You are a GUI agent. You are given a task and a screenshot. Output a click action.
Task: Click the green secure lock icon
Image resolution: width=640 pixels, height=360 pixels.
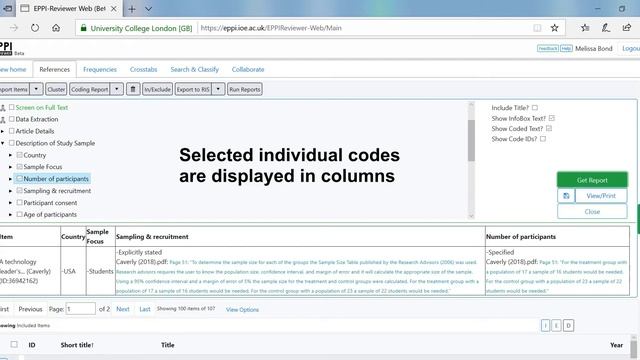click(84, 28)
